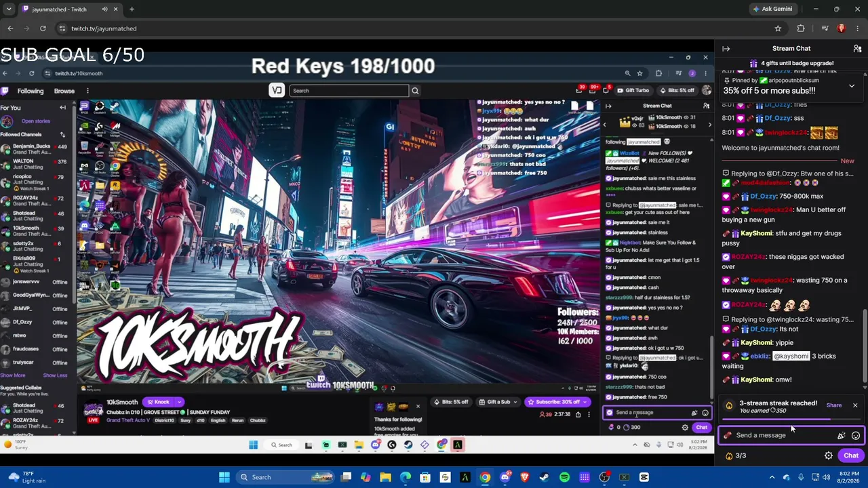Click the watch streak 3/3 flame

(736, 455)
